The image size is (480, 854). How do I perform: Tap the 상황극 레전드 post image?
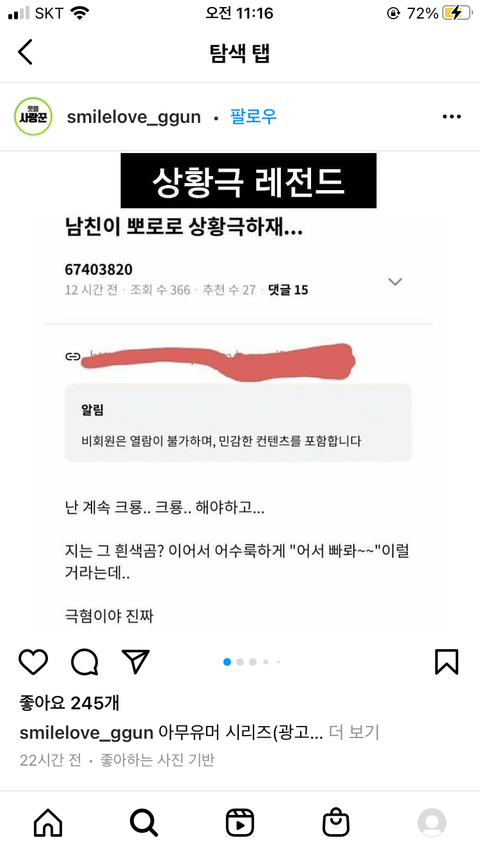(240, 392)
